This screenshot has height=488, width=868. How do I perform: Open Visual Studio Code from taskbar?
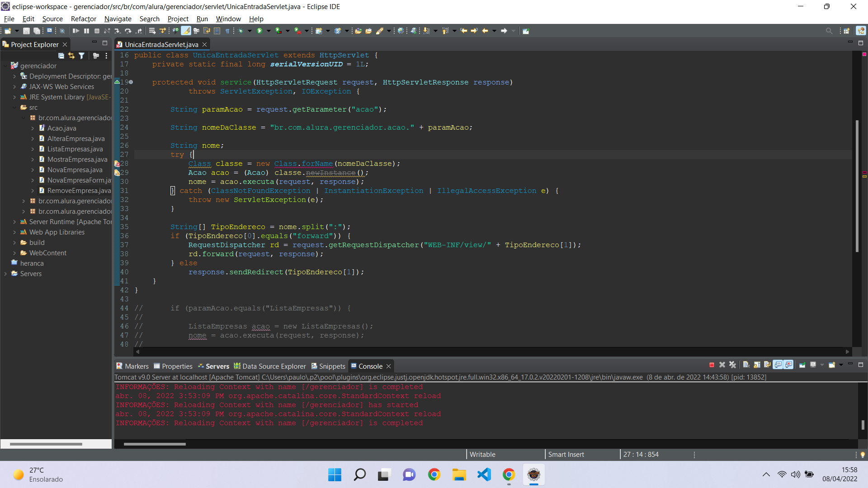484,474
